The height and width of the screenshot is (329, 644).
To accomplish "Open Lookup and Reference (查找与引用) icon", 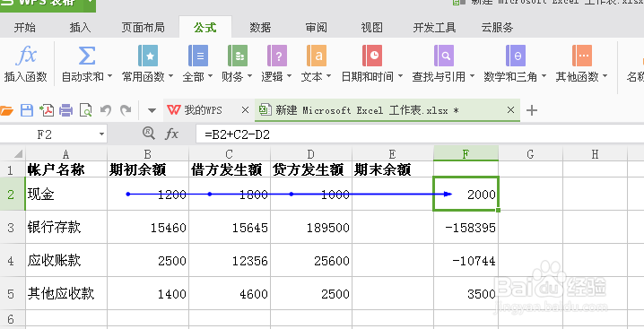I will tap(444, 56).
